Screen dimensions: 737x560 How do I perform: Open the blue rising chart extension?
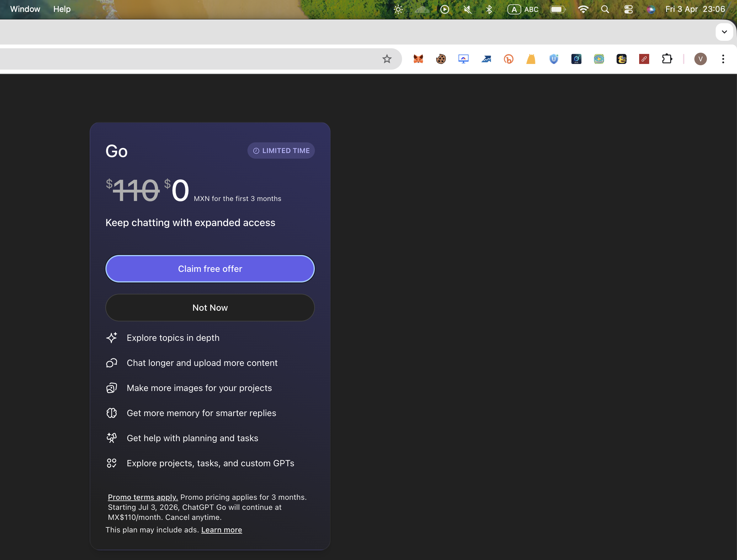tap(486, 59)
